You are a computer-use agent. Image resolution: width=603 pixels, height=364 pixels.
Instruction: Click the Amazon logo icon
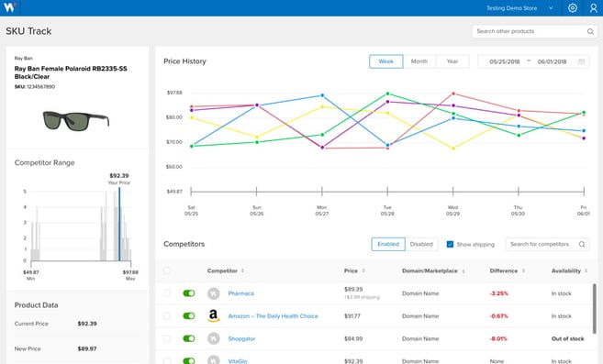pyautogui.click(x=214, y=316)
